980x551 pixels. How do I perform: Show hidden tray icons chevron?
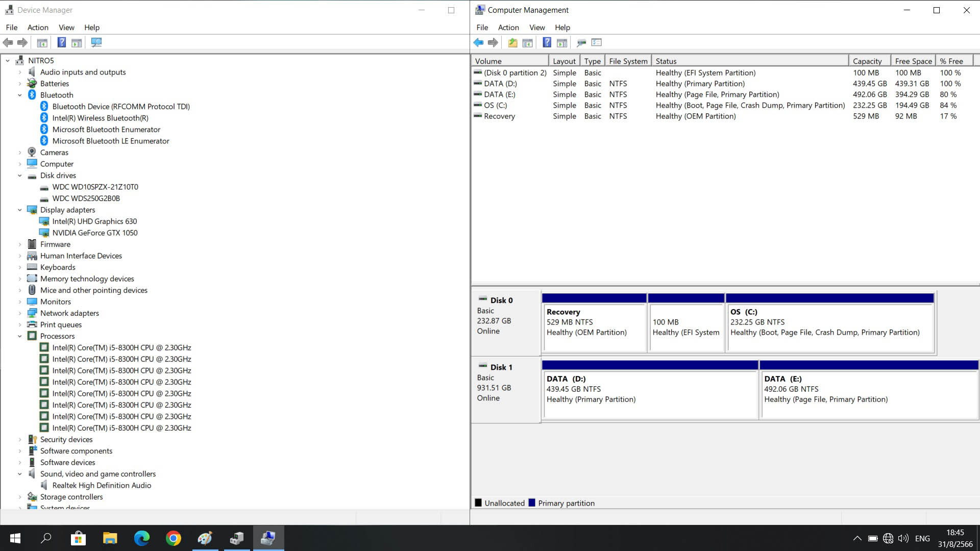click(857, 538)
